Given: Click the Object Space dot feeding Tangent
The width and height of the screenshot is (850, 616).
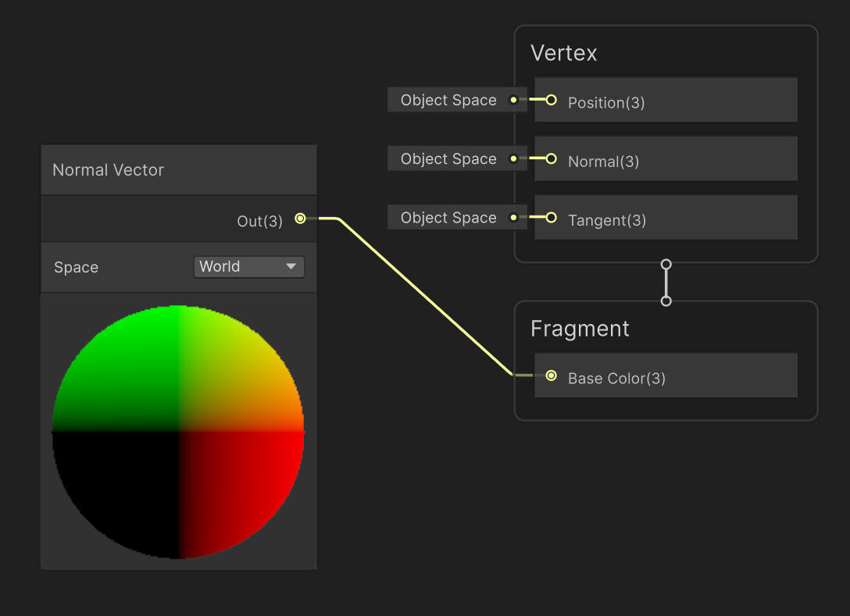Looking at the screenshot, I should tap(513, 218).
